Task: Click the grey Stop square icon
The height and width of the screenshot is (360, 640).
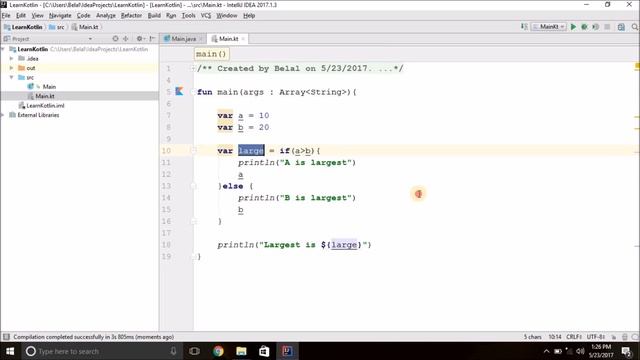Action: coord(607,27)
